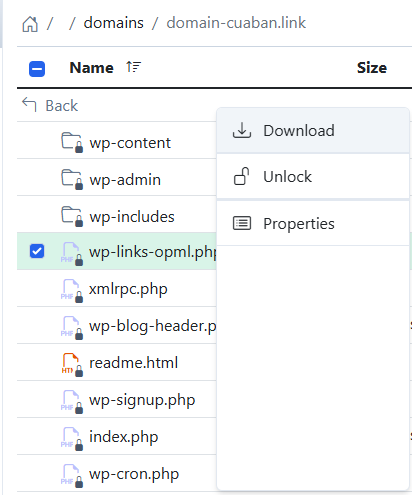Navigate to domains breadcrumb link
412x495 pixels.
[x=114, y=23]
